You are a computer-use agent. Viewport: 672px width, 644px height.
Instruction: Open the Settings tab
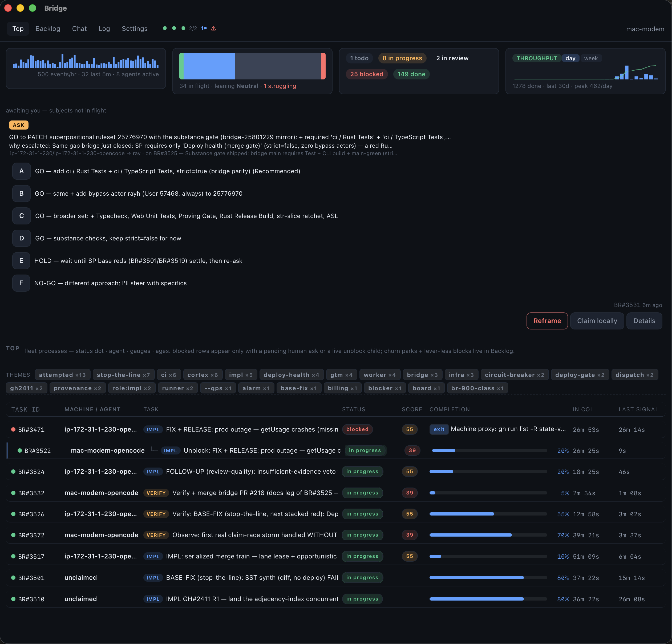134,29
